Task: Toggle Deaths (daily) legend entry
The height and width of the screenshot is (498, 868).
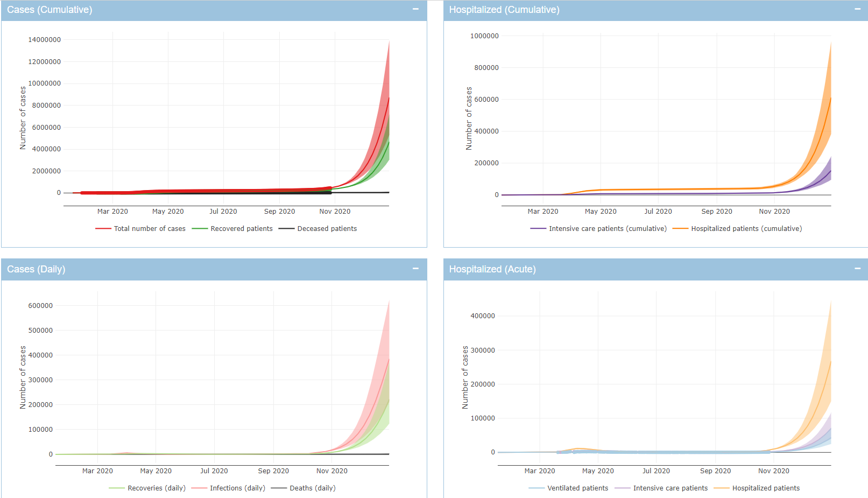Action: (312, 488)
